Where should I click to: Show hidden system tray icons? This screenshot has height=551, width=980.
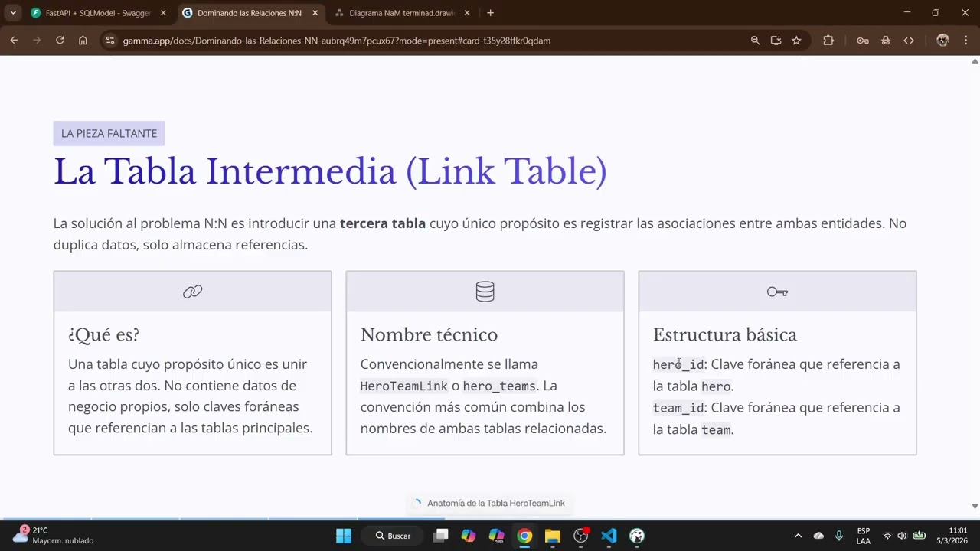click(798, 536)
